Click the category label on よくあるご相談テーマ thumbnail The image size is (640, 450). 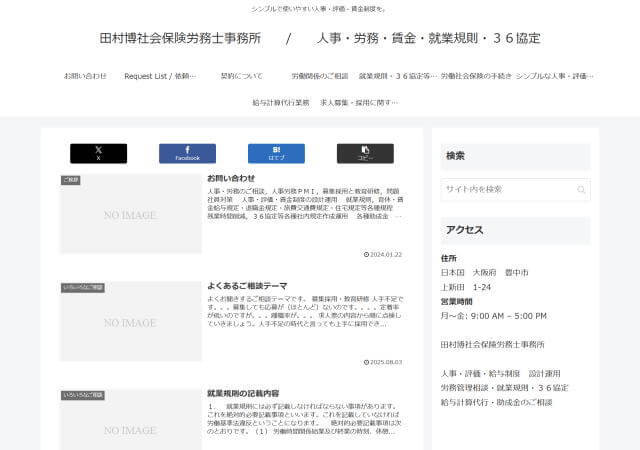coord(83,287)
